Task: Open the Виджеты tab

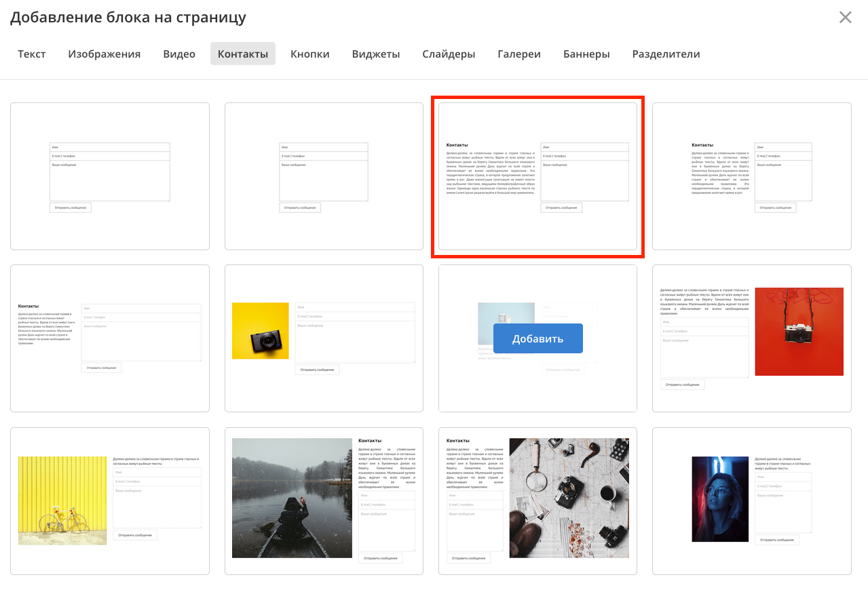Action: tap(376, 54)
